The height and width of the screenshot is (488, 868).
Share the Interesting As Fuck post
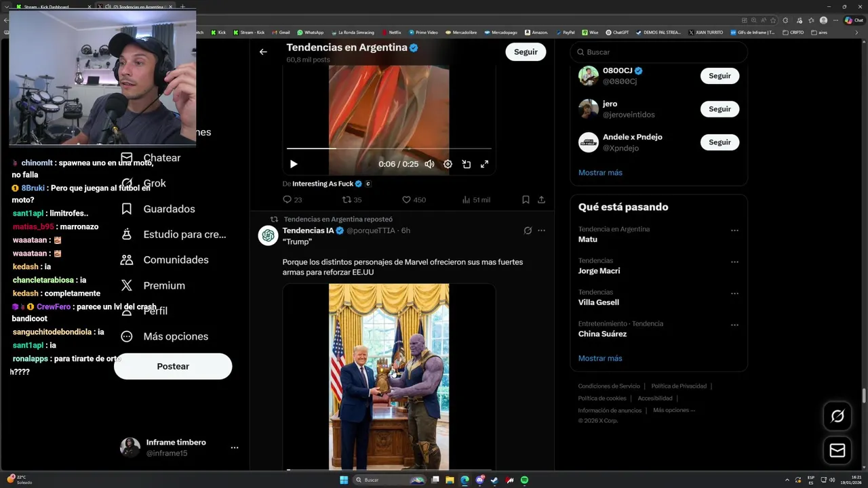coord(541,200)
